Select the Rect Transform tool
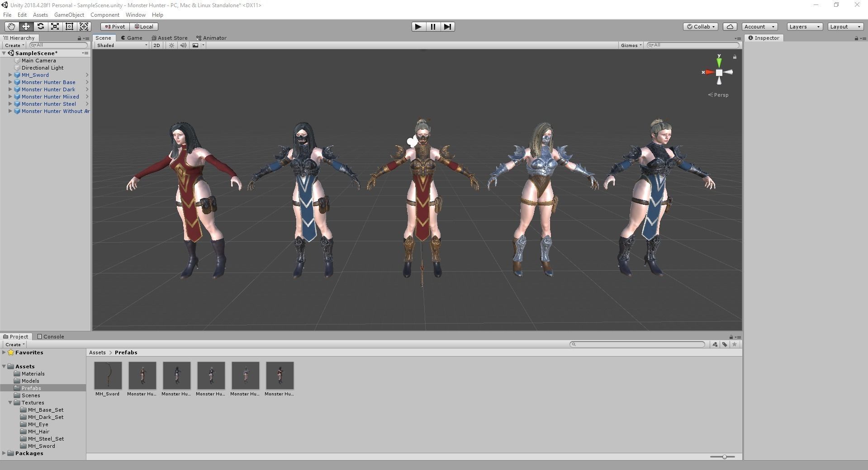The width and height of the screenshot is (868, 470). (69, 27)
